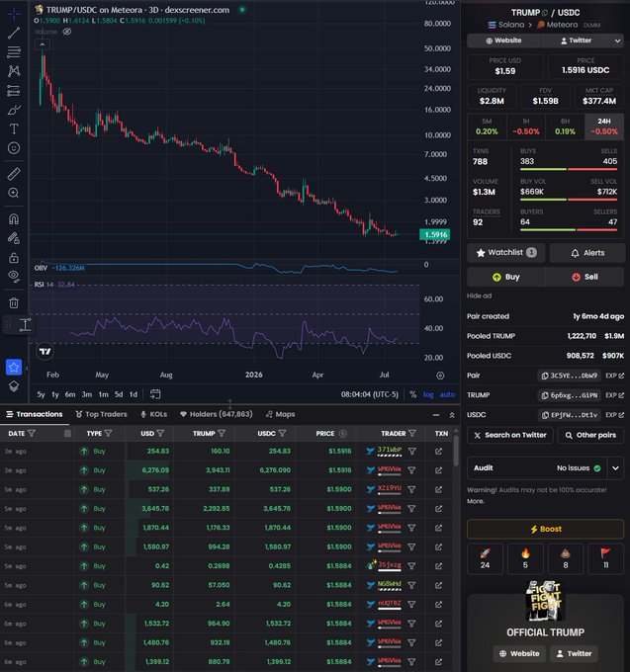Collapse the indicator legend chevron
Image resolution: width=630 pixels, height=672 pixels.
pos(42,44)
